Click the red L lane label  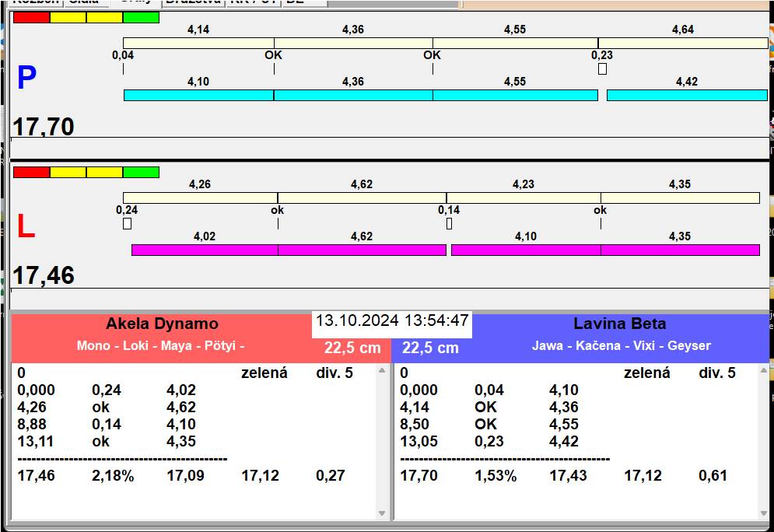coord(26,226)
